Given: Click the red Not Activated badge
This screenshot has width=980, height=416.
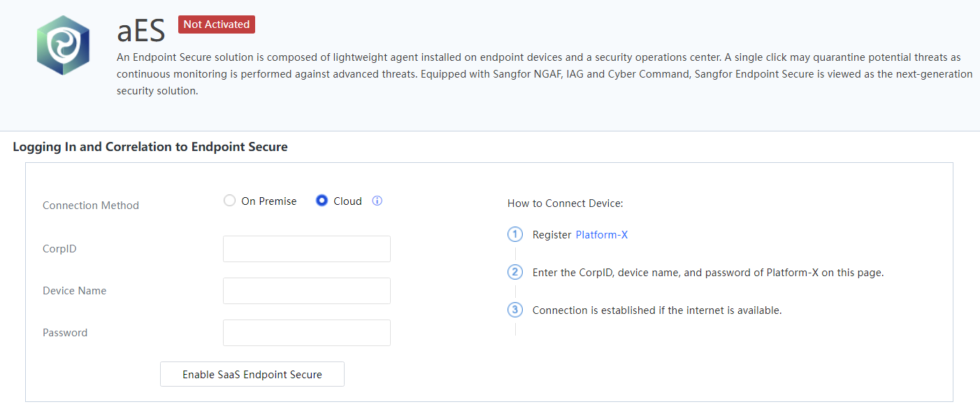Looking at the screenshot, I should pos(217,24).
